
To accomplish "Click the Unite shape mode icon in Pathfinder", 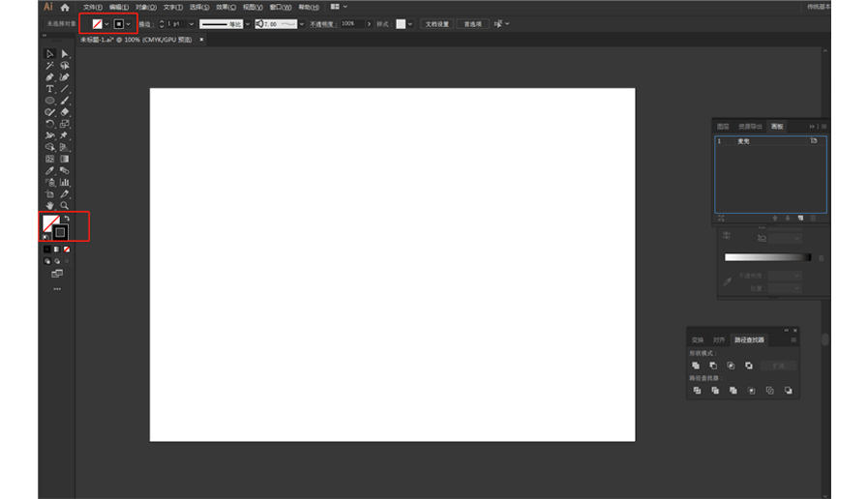I will (x=696, y=366).
